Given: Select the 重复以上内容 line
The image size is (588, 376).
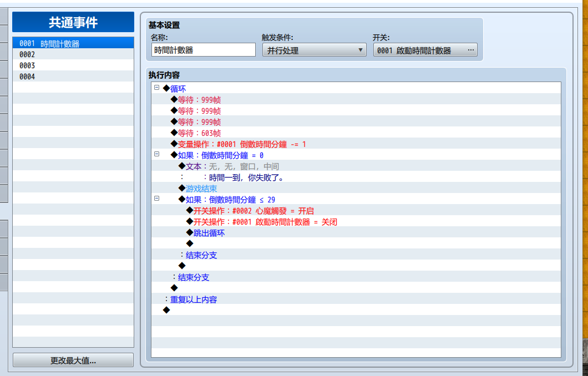Looking at the screenshot, I should (356, 299).
